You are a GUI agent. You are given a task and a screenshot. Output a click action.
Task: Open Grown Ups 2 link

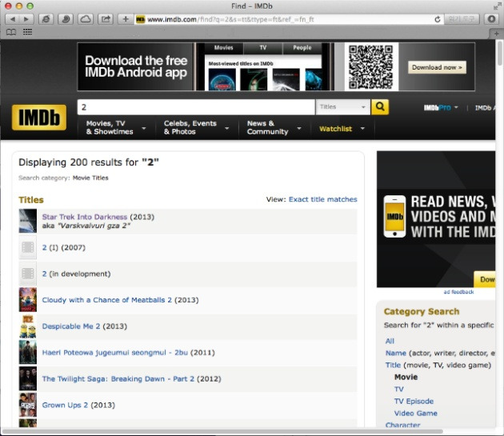[65, 405]
